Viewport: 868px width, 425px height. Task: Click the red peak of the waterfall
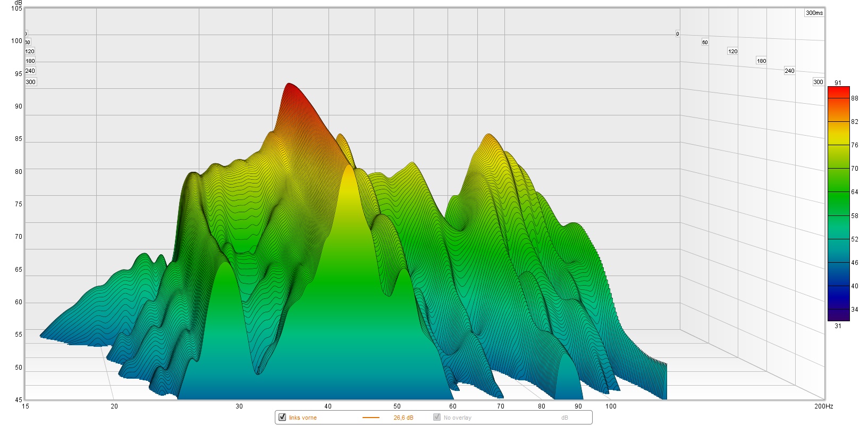[x=289, y=88]
